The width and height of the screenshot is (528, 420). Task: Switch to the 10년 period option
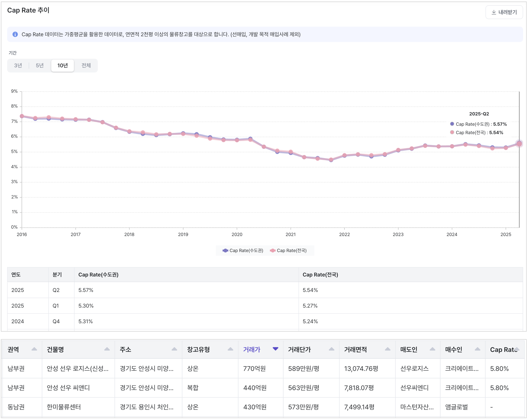click(62, 65)
